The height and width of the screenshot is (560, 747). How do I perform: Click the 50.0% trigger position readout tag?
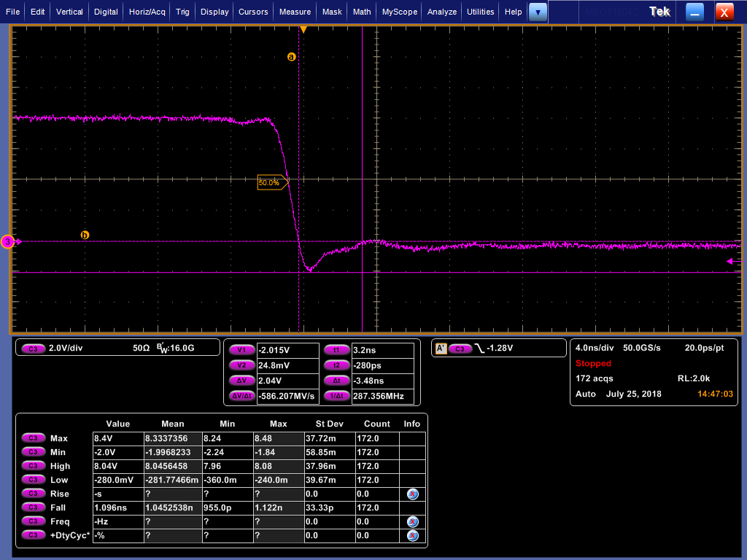tap(272, 182)
